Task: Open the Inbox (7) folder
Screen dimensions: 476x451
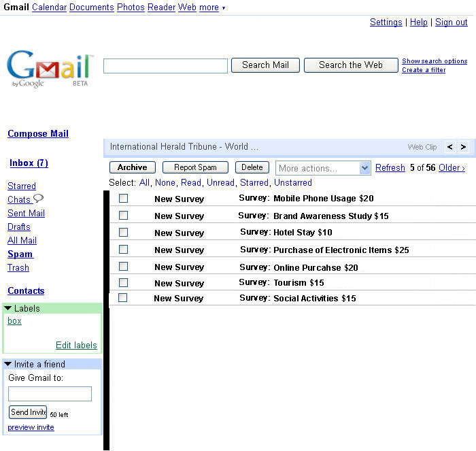Action: click(x=29, y=163)
